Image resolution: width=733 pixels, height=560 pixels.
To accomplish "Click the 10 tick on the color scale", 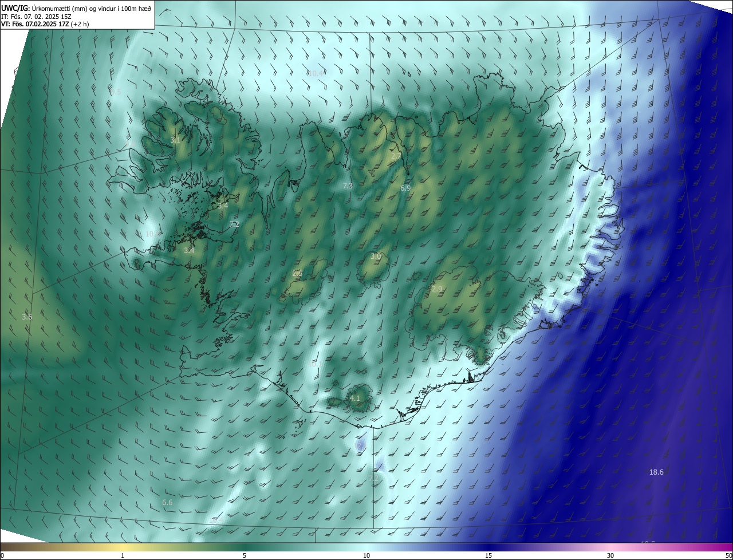I will pos(366,555).
